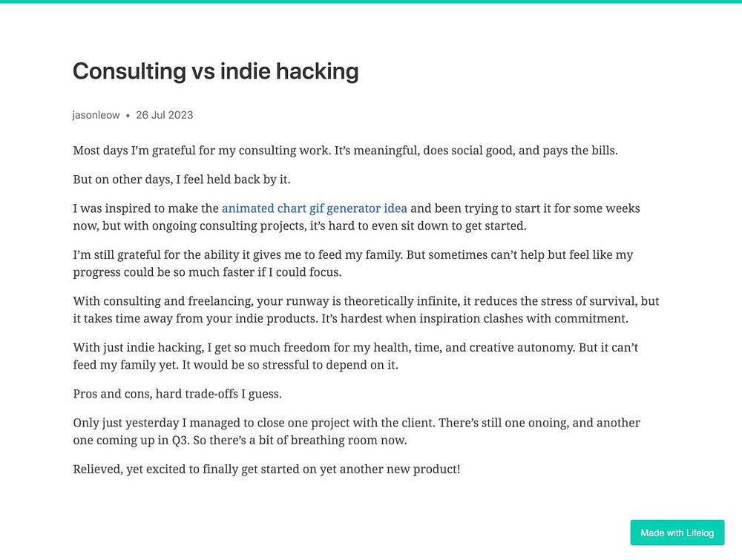The image size is (742, 560).
Task: Click the line progress could be so much faster
Action: pyautogui.click(x=207, y=272)
